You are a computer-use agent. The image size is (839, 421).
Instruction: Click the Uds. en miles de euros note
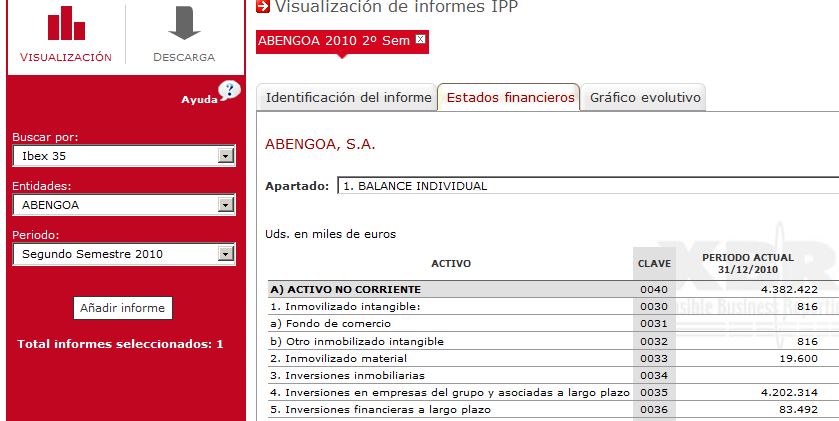330,234
